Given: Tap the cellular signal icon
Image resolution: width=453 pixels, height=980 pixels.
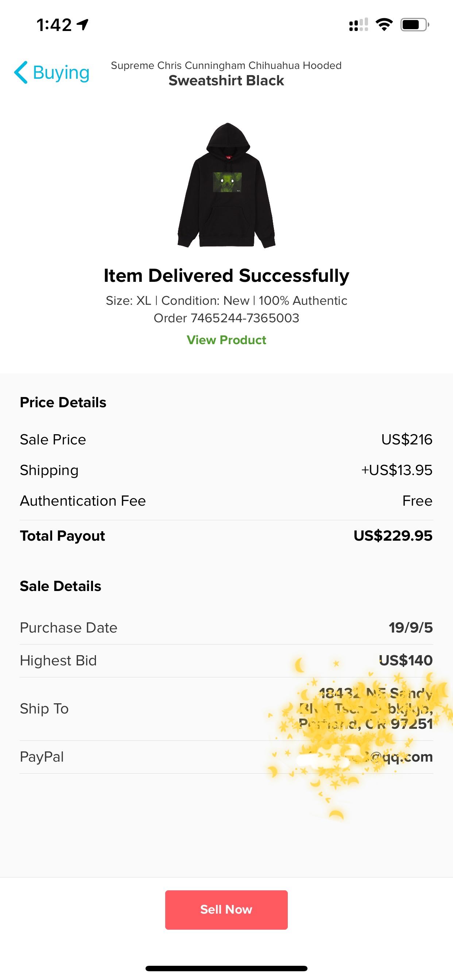Looking at the screenshot, I should click(358, 25).
